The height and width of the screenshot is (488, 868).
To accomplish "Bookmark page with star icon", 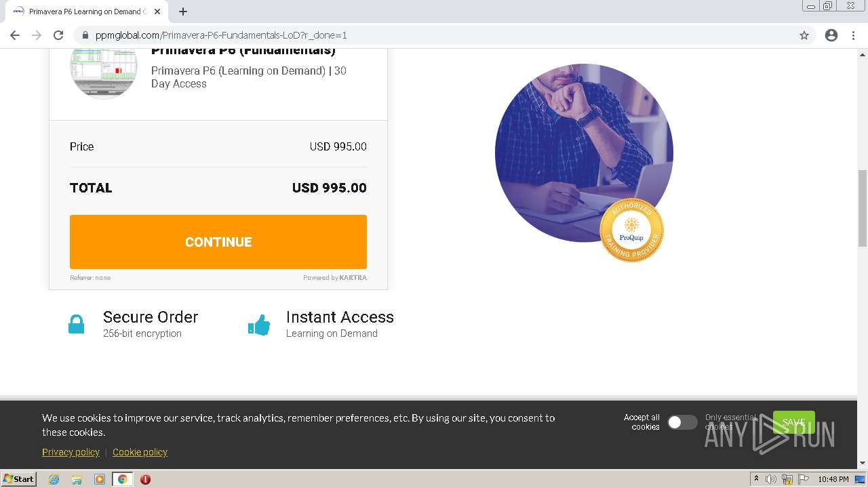I will [x=804, y=35].
